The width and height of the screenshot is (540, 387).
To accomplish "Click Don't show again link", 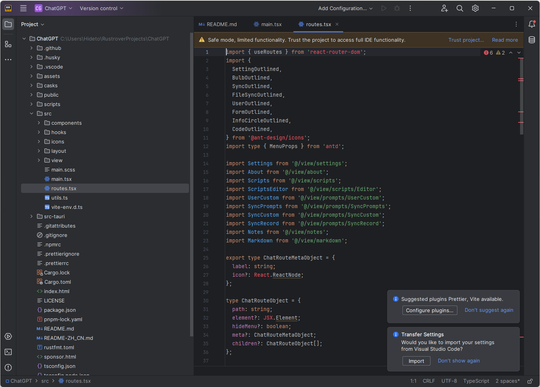I will pos(458,361).
